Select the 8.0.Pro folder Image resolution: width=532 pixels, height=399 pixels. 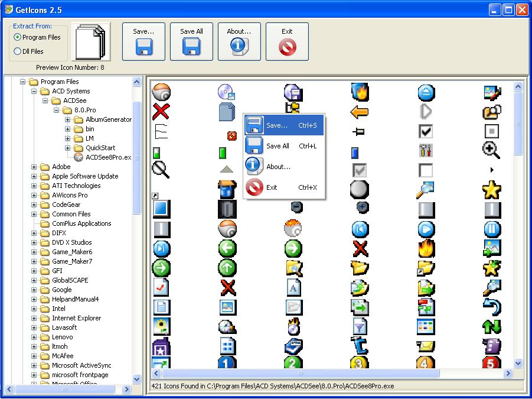[85, 110]
